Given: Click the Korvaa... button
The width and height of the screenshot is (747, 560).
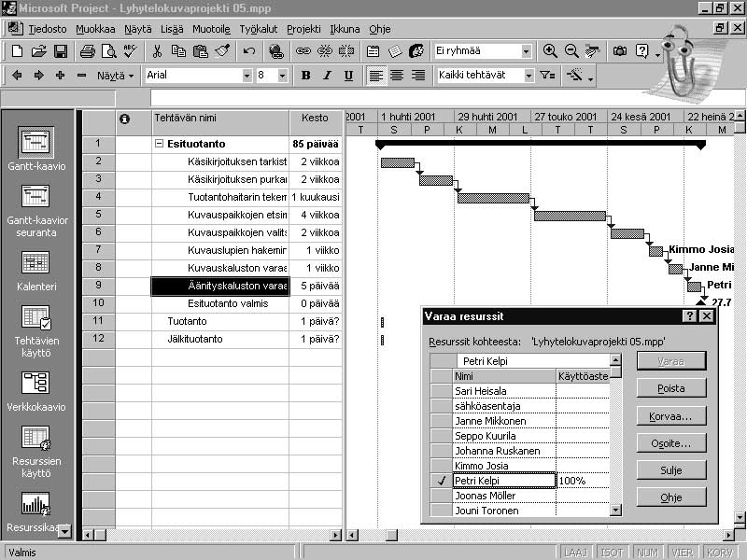Looking at the screenshot, I should click(671, 416).
